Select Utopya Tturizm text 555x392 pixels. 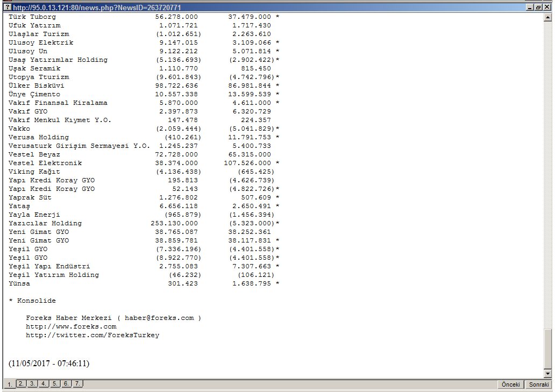point(39,77)
